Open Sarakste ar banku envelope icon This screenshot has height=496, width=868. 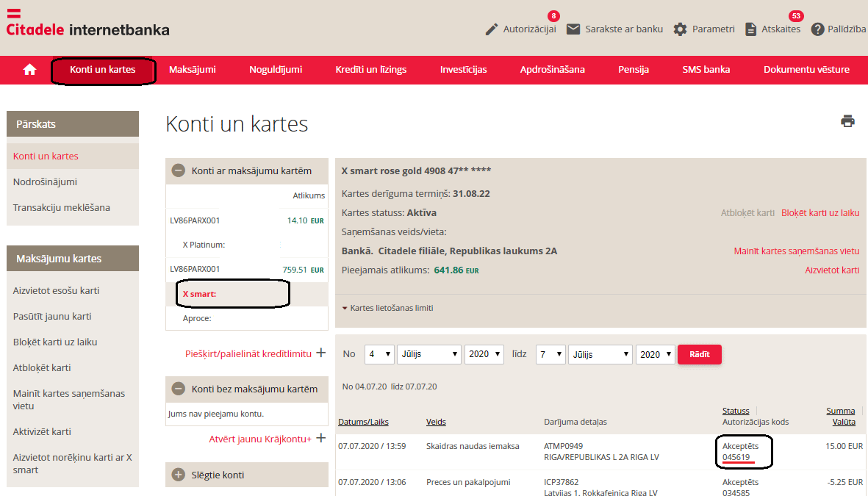[x=573, y=29]
